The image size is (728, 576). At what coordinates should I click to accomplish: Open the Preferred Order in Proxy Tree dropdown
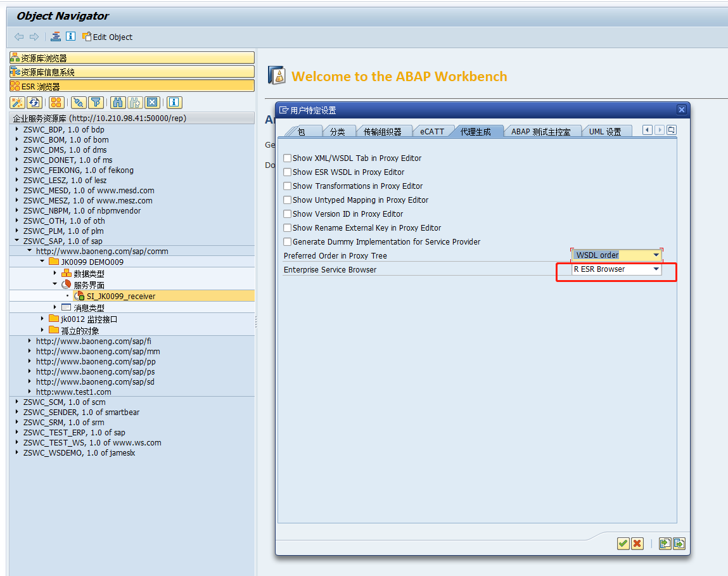pos(656,255)
